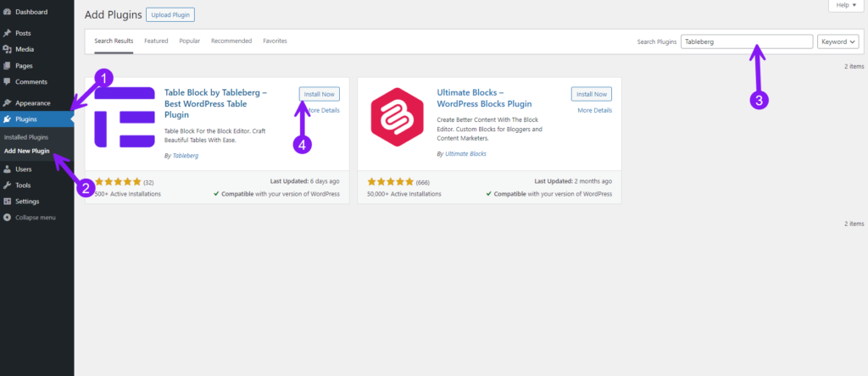Click the Ultimate Blocks plugin logo
The image size is (868, 376).
click(x=397, y=117)
